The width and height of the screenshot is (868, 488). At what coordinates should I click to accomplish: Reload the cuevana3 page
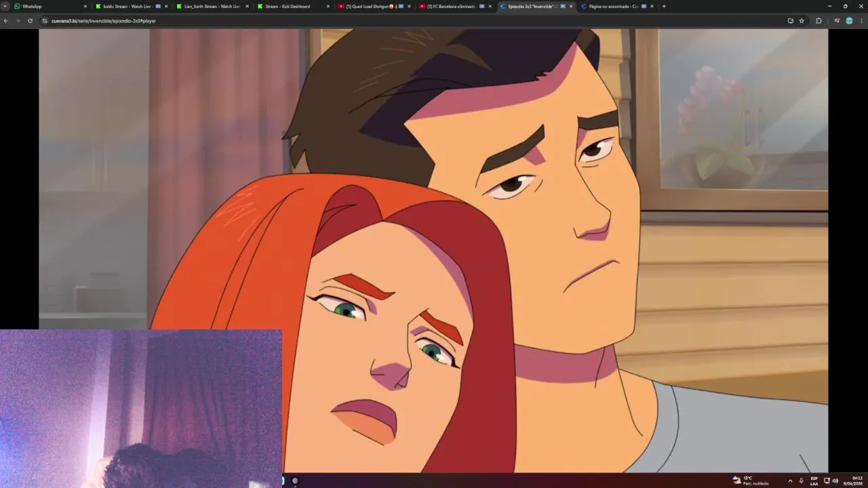[31, 21]
